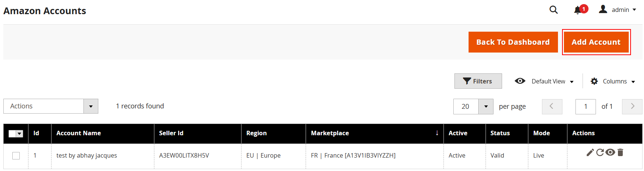
Task: Open the admin user menu
Action: [618, 10]
